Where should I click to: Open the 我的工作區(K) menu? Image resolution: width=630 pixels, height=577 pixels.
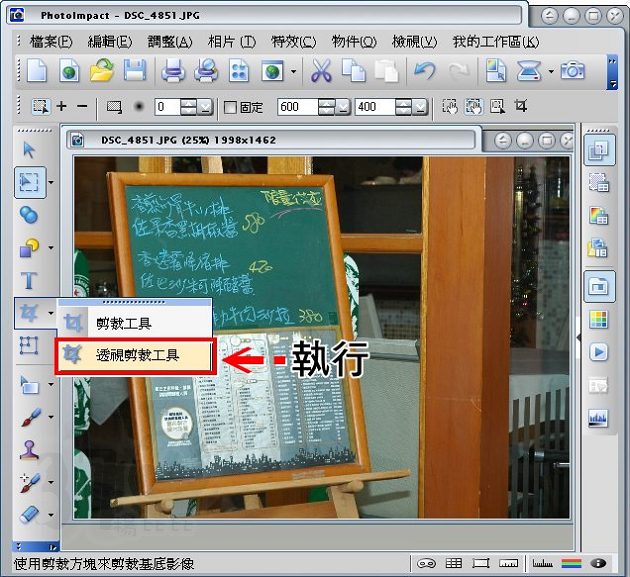496,41
